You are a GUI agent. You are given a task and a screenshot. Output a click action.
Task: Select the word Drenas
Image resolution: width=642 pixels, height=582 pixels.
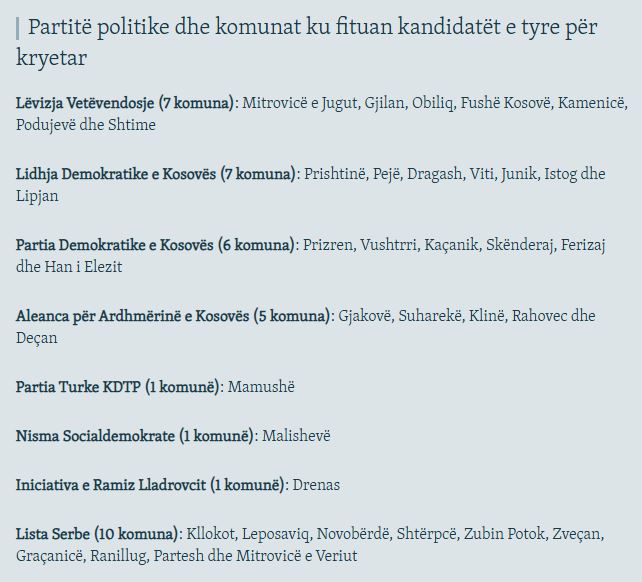(316, 485)
